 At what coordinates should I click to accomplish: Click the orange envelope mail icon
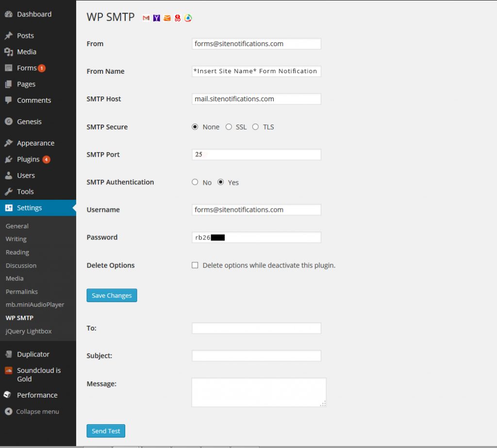coord(167,18)
